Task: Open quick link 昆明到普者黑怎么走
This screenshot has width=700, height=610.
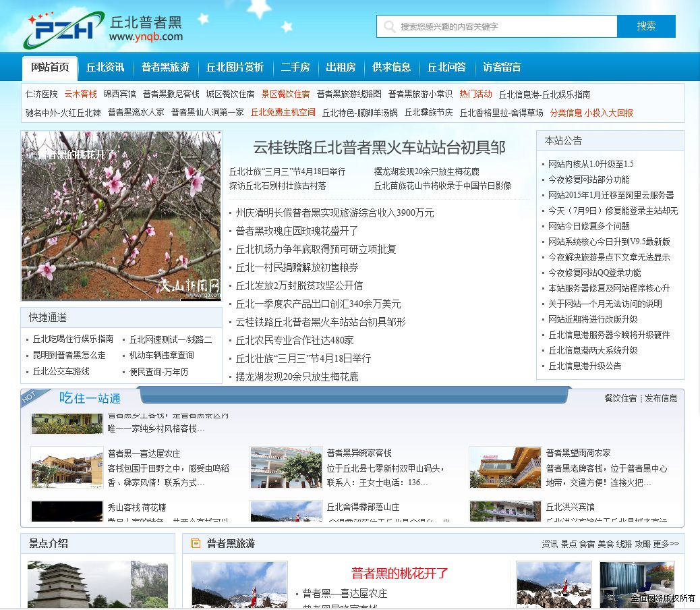Action: (x=69, y=355)
